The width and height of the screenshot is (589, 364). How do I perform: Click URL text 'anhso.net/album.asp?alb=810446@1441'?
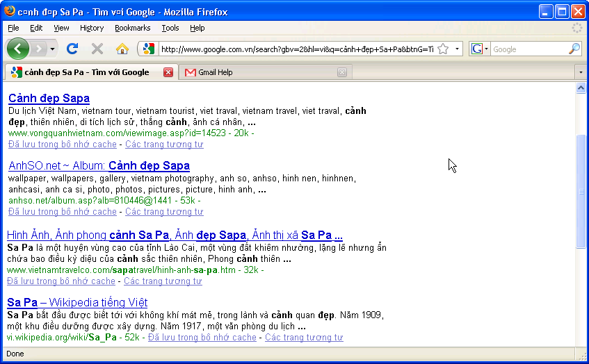tap(90, 200)
